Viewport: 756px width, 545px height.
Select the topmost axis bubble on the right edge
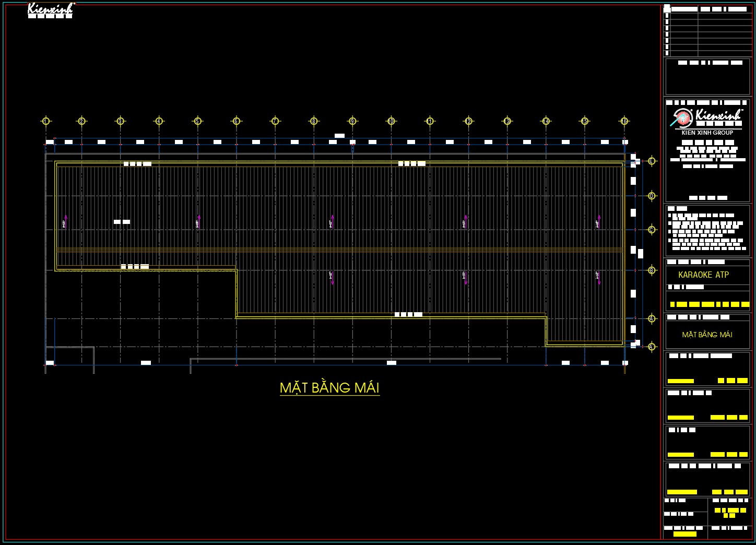click(651, 160)
